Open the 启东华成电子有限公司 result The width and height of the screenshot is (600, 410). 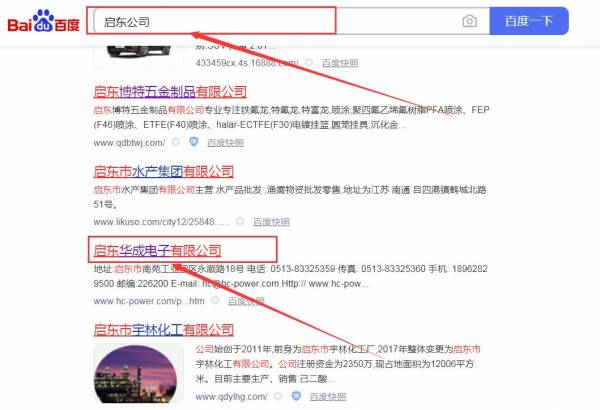(157, 250)
